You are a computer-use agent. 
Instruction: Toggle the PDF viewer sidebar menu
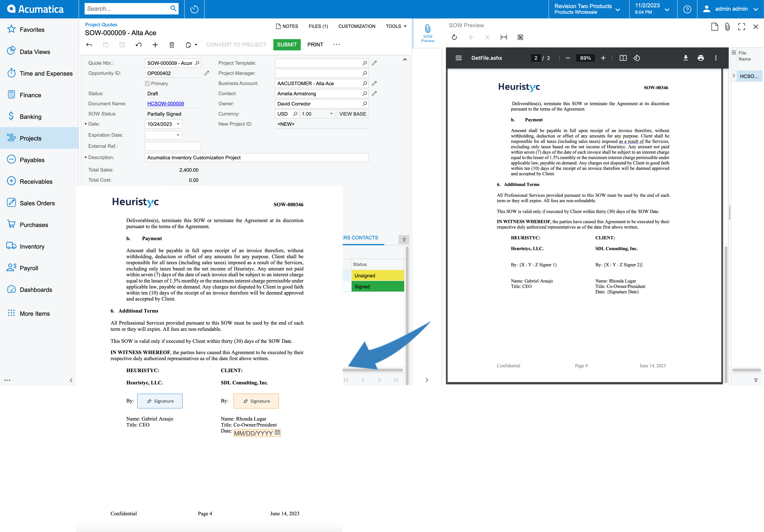point(459,58)
